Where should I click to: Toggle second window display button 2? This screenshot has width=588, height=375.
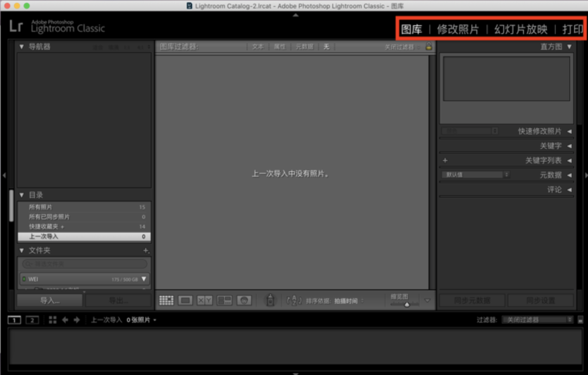click(x=32, y=320)
